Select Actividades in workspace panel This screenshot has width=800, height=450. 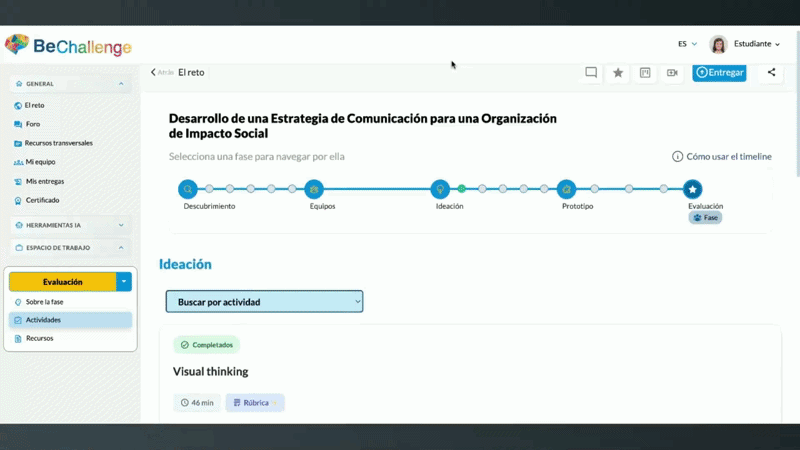point(70,320)
